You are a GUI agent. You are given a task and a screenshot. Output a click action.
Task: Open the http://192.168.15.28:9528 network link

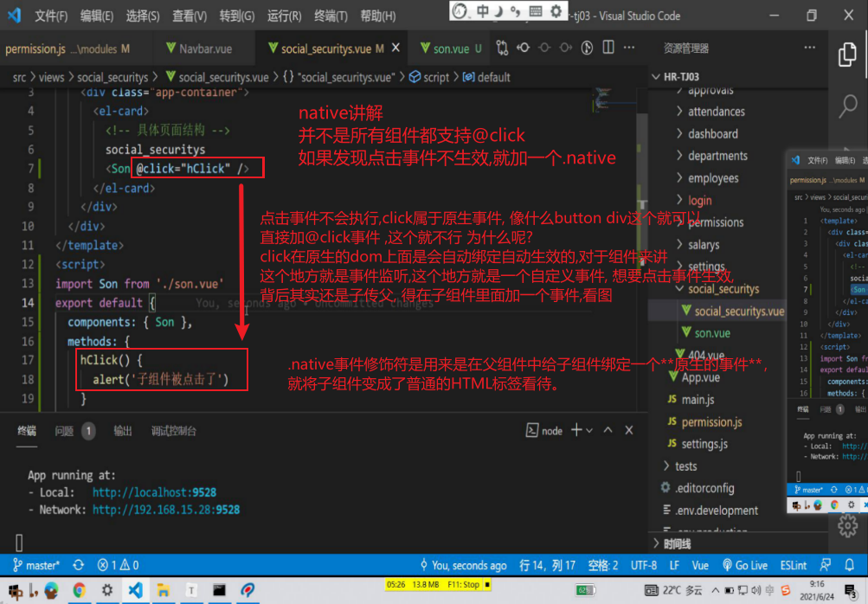[x=166, y=509]
